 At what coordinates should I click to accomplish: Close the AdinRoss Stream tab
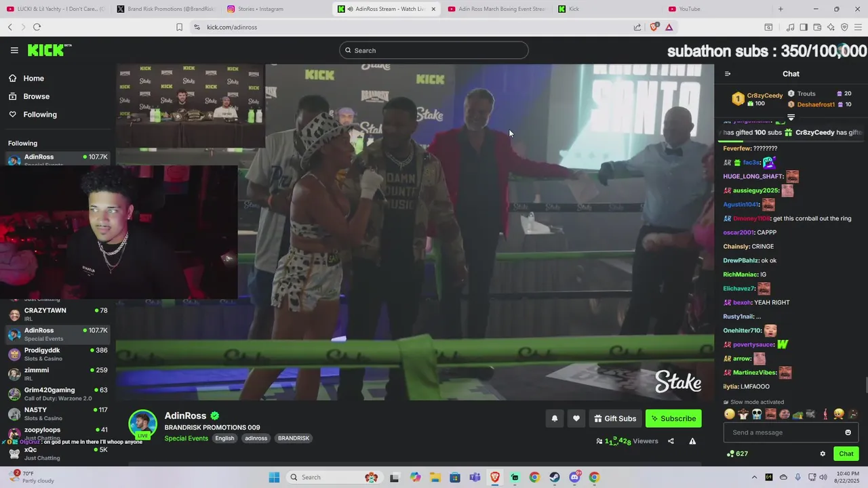pos(433,9)
